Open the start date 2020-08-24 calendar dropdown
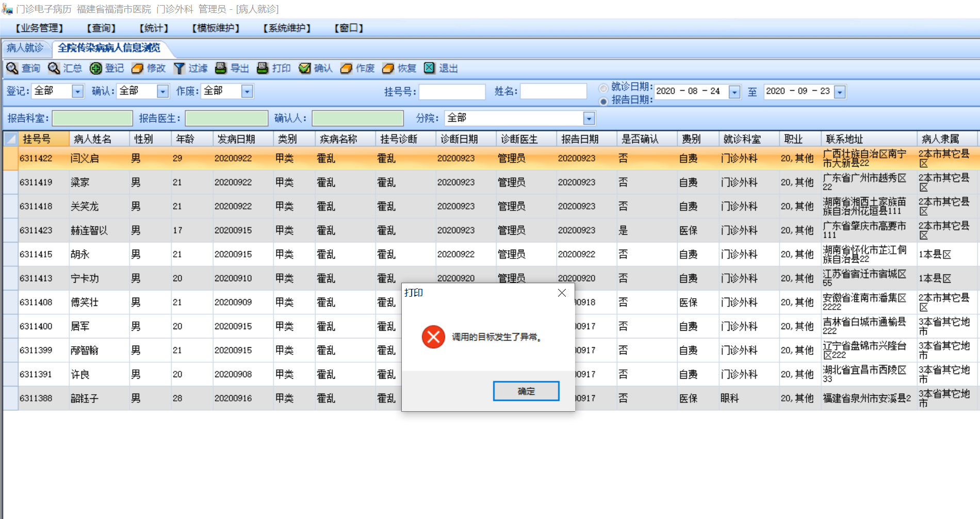This screenshot has height=519, width=980. pos(734,92)
